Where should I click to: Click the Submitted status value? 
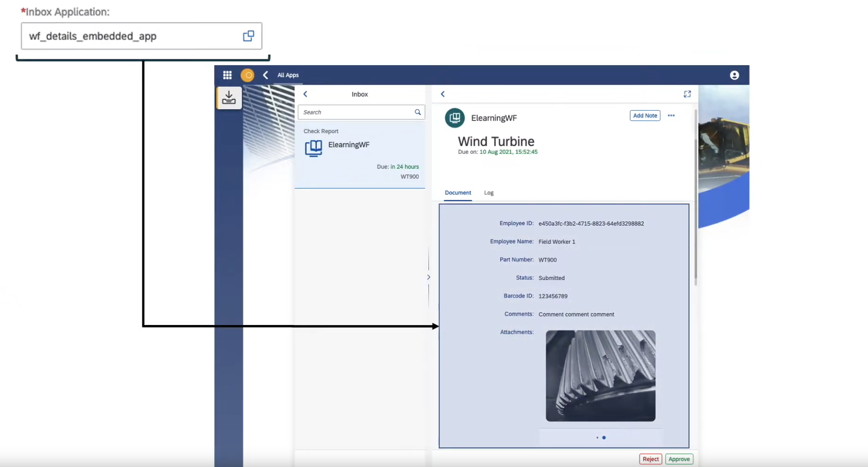tap(552, 278)
